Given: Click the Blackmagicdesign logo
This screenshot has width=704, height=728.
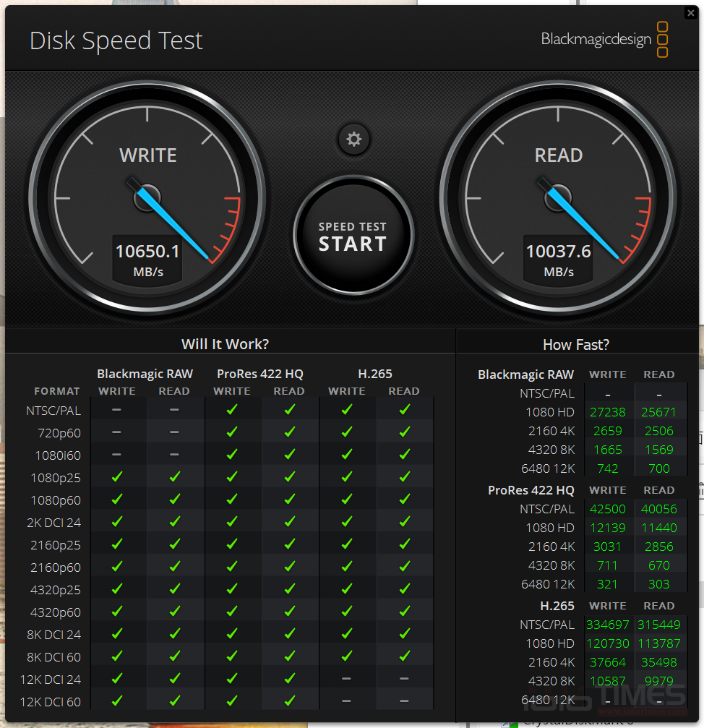Looking at the screenshot, I should [x=604, y=40].
